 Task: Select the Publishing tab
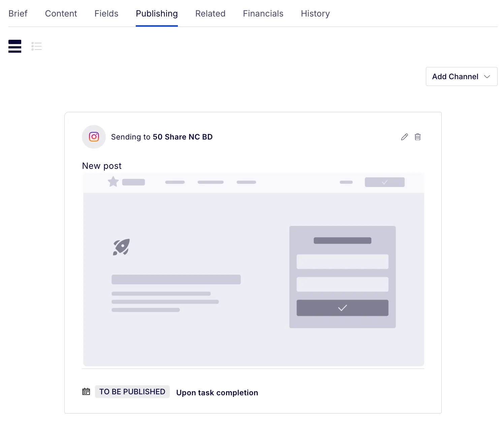point(157,13)
